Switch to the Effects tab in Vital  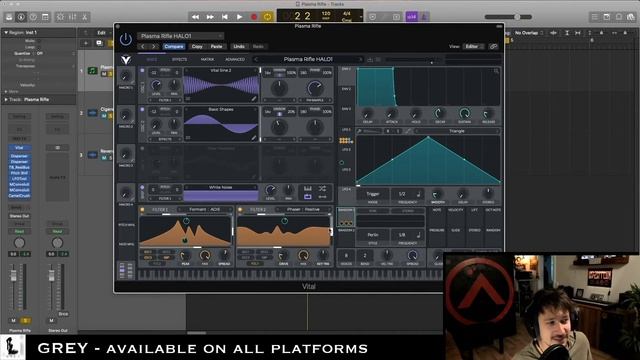click(179, 60)
